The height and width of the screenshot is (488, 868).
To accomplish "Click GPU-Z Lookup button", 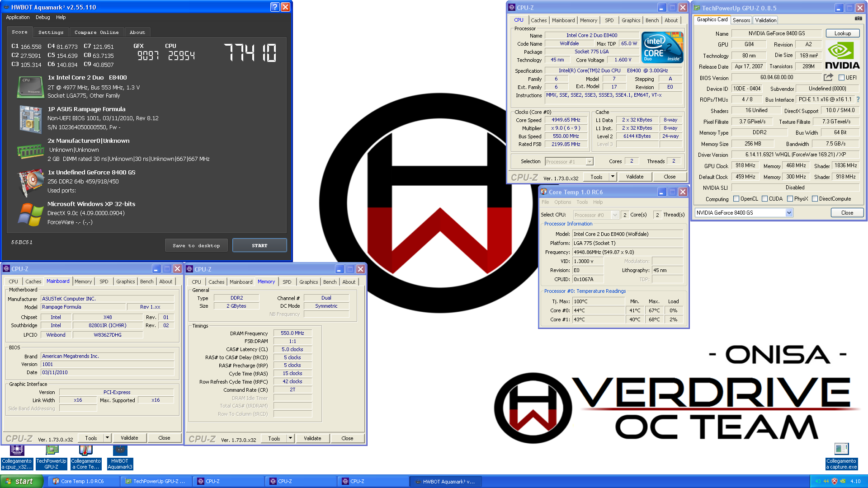I will (x=843, y=33).
